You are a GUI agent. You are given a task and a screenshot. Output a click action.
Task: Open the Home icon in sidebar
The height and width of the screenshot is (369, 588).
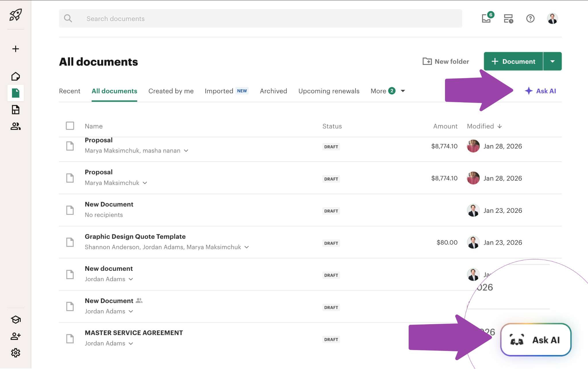click(x=16, y=76)
